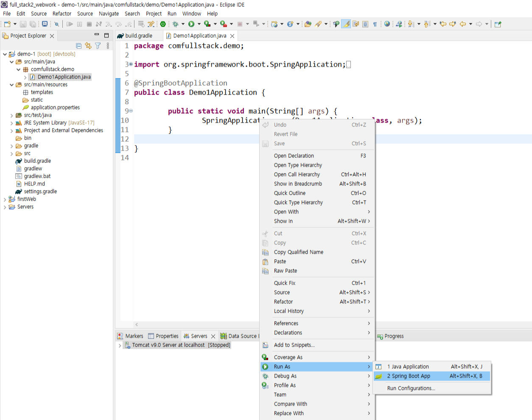This screenshot has width=532, height=420.
Task: Switch to the Markers view tab
Action: (x=131, y=336)
